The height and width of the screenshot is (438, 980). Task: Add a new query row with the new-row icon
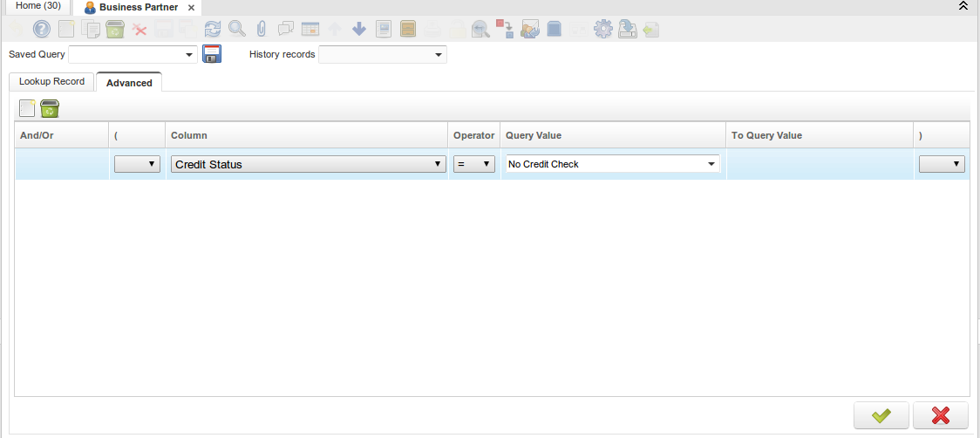27,108
